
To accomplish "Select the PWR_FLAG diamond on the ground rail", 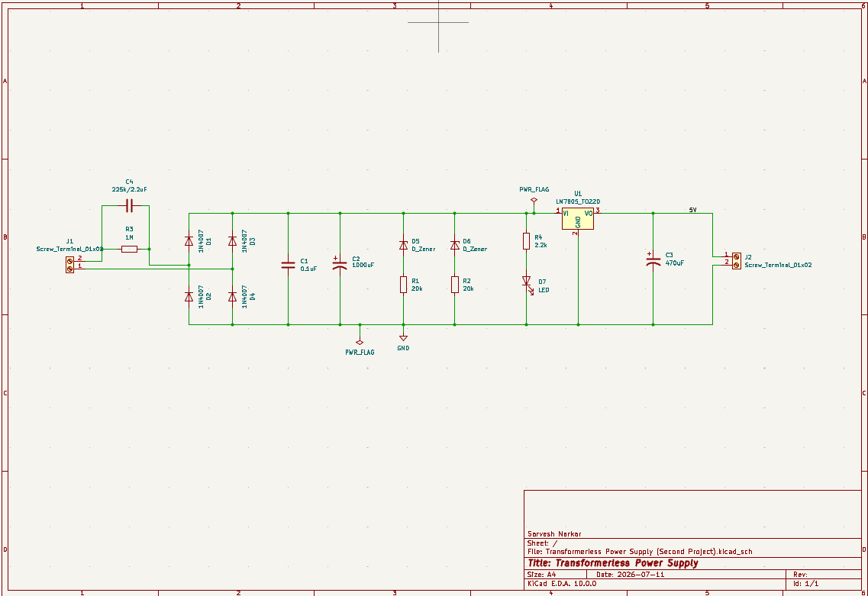I will (360, 343).
